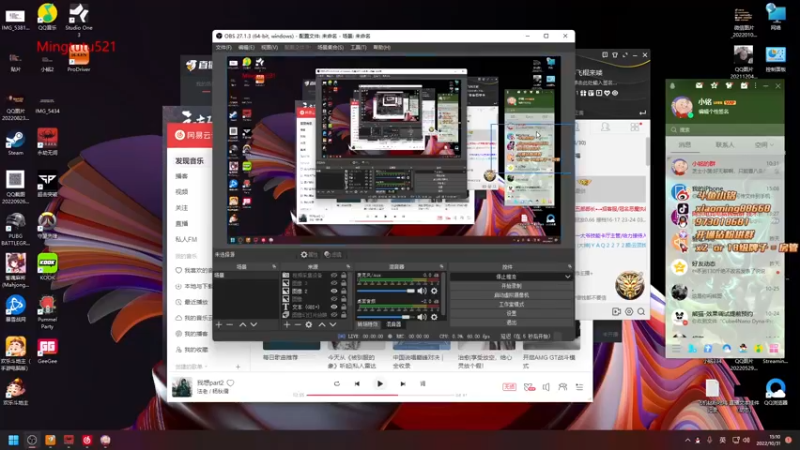Click the 启动虚拟摄像机 button
The image size is (800, 450).
(x=511, y=295)
